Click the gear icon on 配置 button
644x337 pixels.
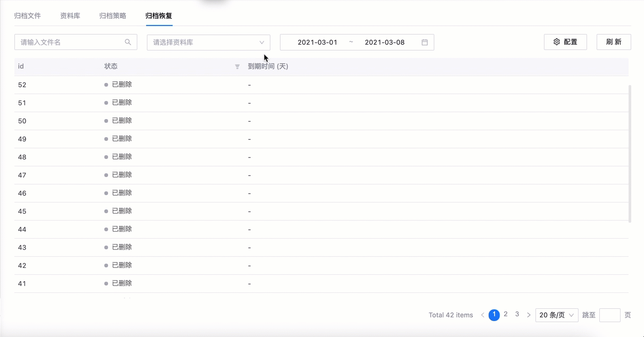pos(557,42)
